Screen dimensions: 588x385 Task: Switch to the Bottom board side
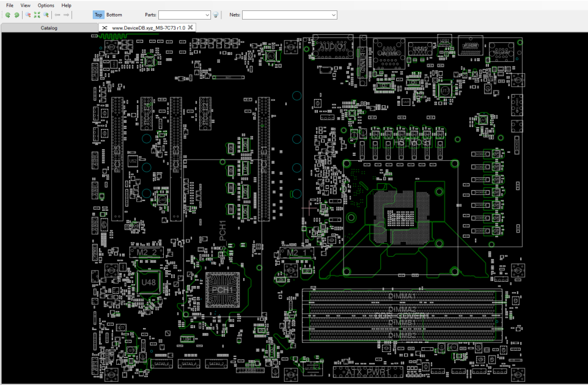(114, 15)
